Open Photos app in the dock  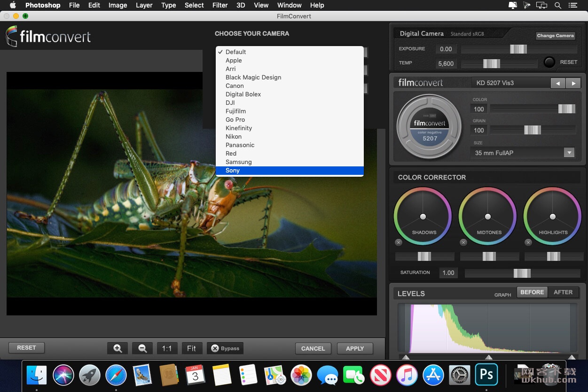click(x=301, y=375)
